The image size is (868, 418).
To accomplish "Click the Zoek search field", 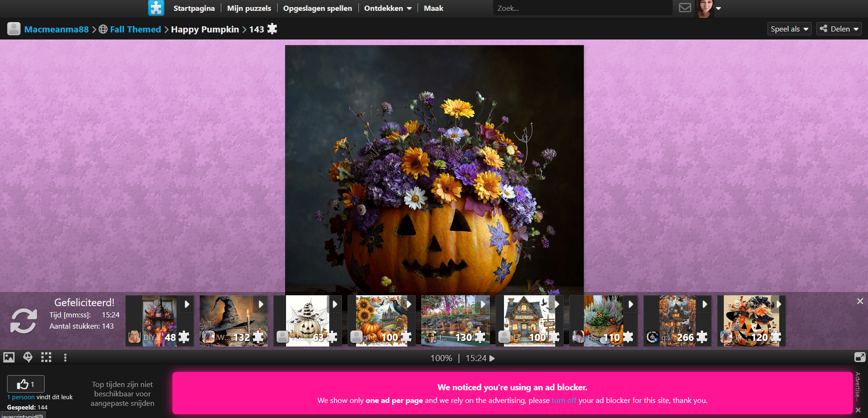I will [582, 8].
